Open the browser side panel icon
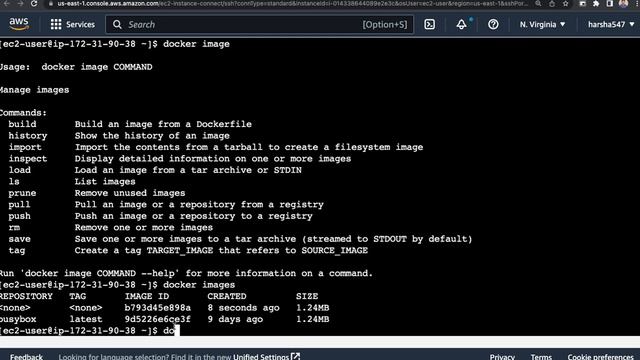The height and width of the screenshot is (360, 640). [609, 4]
